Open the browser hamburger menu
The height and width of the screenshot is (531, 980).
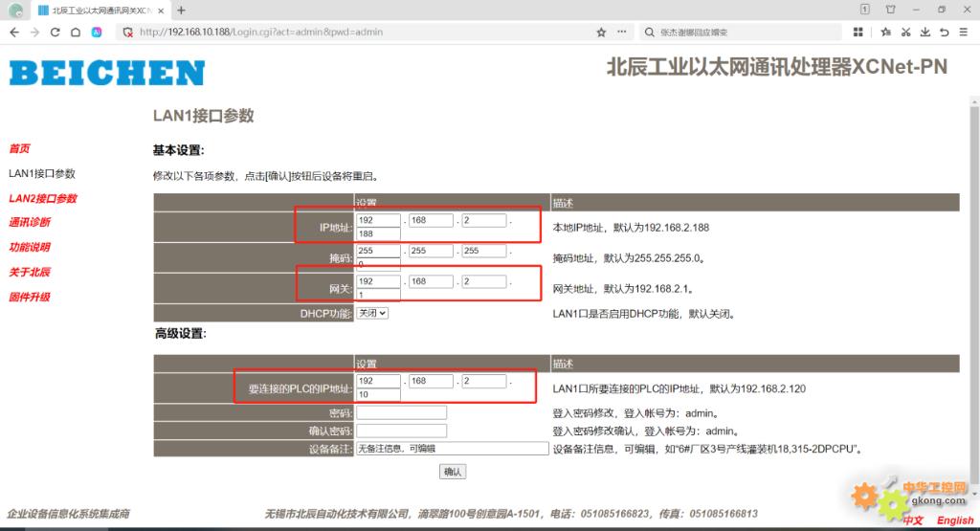click(x=964, y=32)
